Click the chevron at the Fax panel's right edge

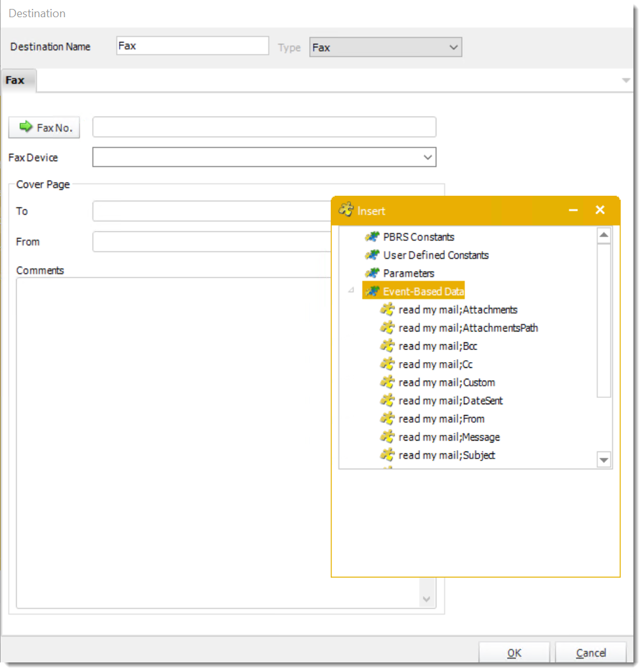pos(626,80)
